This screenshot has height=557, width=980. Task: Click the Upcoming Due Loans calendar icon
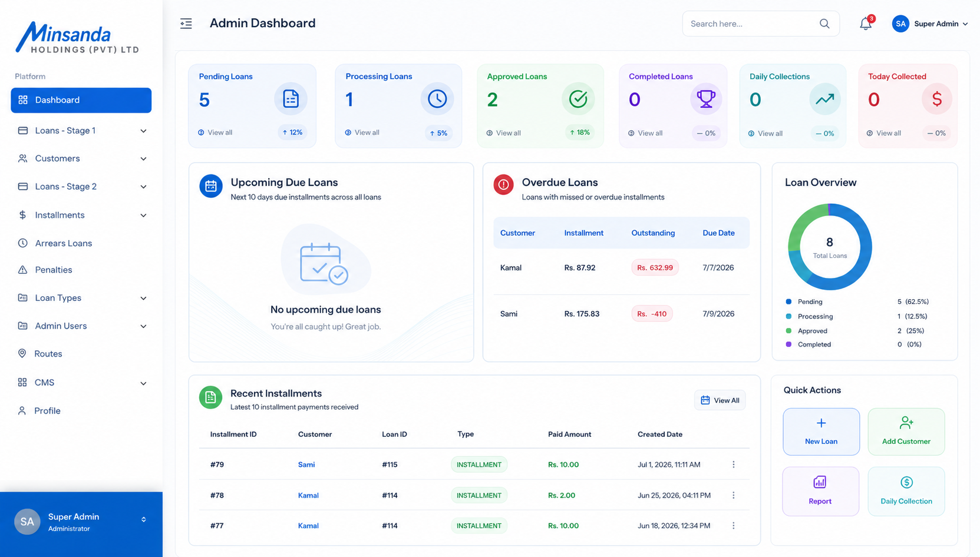[211, 186]
